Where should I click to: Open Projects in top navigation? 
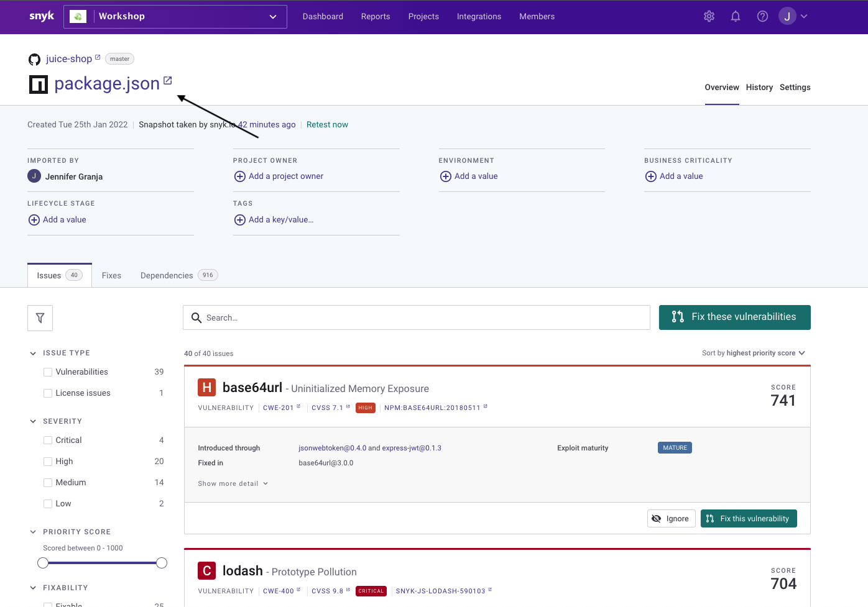[423, 17]
